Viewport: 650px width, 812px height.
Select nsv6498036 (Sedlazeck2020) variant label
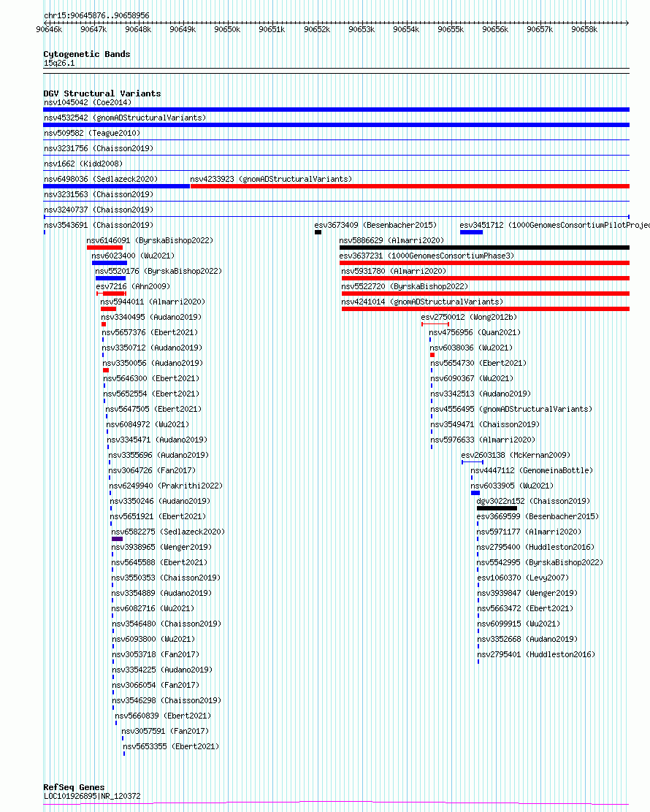pos(101,179)
